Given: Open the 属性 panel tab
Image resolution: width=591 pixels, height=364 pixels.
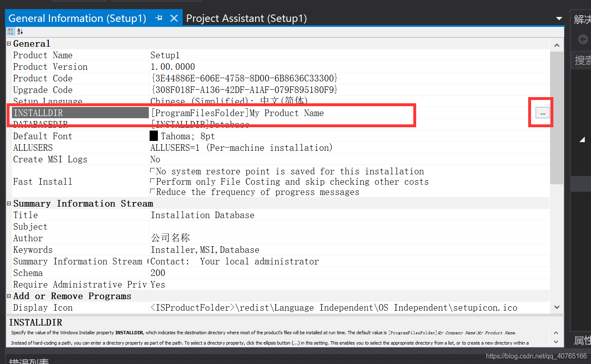Looking at the screenshot, I should 582,340.
